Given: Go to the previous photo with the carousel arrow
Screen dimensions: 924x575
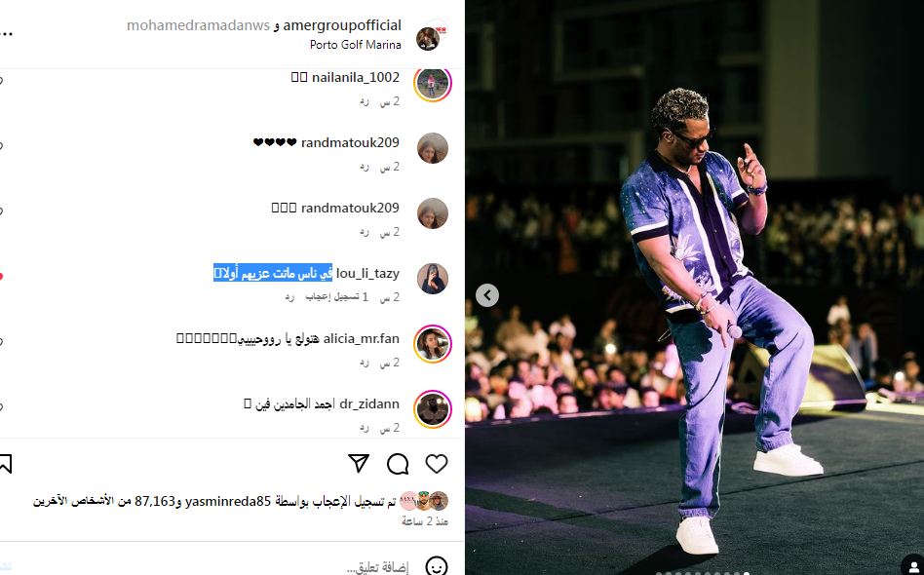Looking at the screenshot, I should [487, 295].
